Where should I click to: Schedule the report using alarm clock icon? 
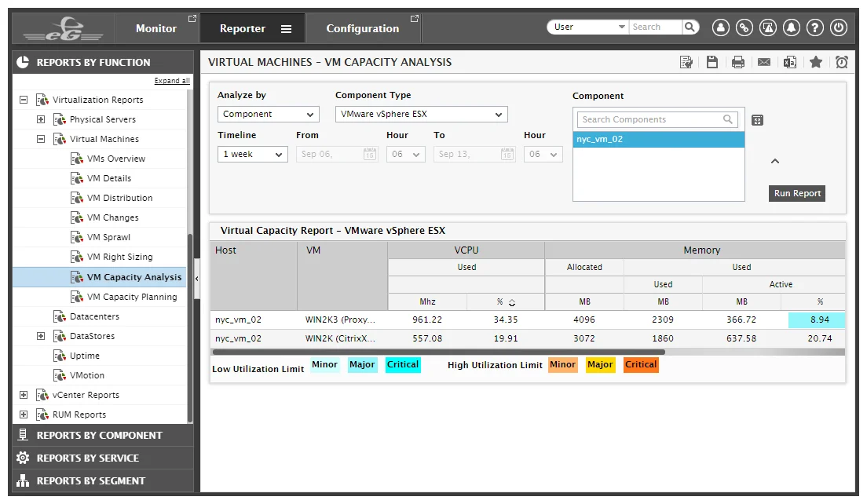pos(842,62)
